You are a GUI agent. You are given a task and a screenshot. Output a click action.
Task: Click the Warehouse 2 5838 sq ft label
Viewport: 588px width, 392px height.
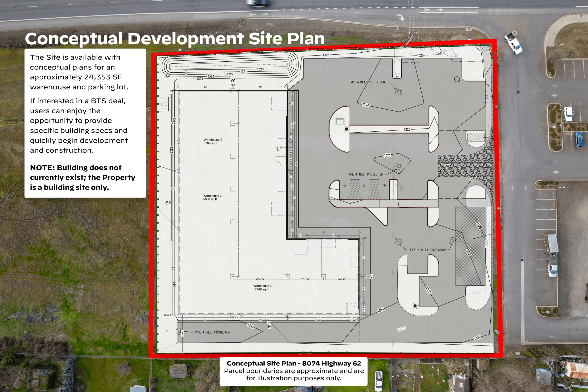[212, 198]
